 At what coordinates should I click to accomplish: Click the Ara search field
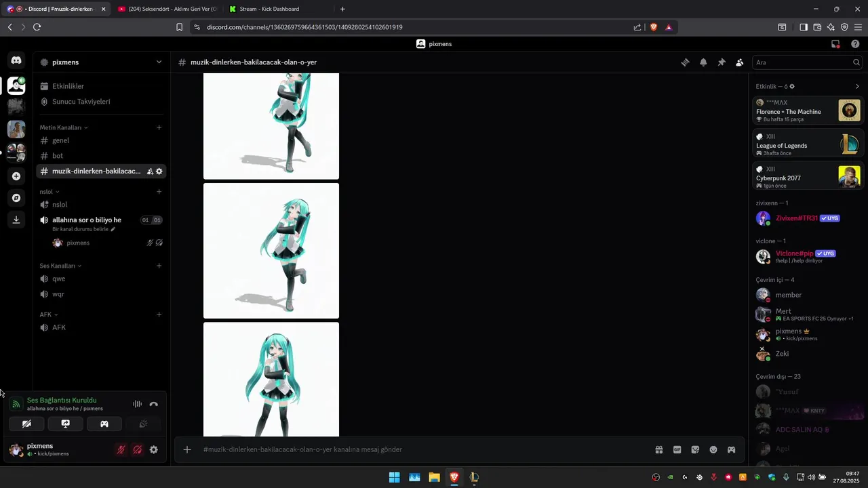[807, 62]
